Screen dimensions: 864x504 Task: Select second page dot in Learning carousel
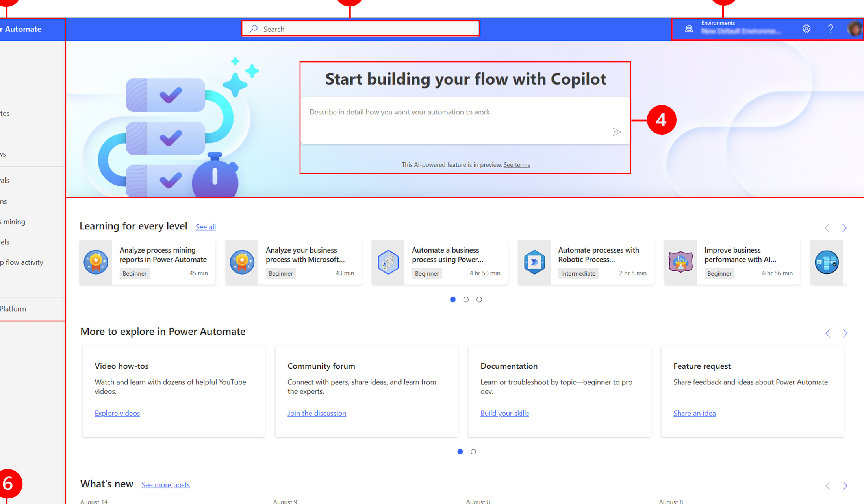466,299
